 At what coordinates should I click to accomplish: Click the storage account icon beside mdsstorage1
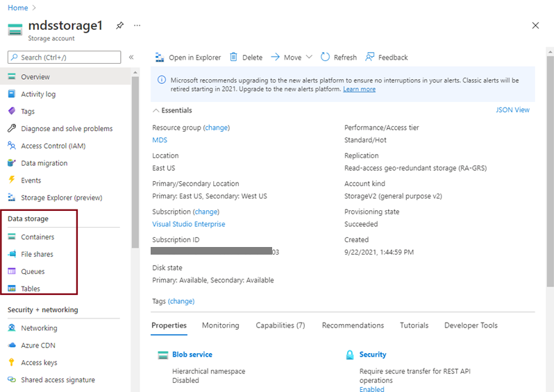[15, 30]
